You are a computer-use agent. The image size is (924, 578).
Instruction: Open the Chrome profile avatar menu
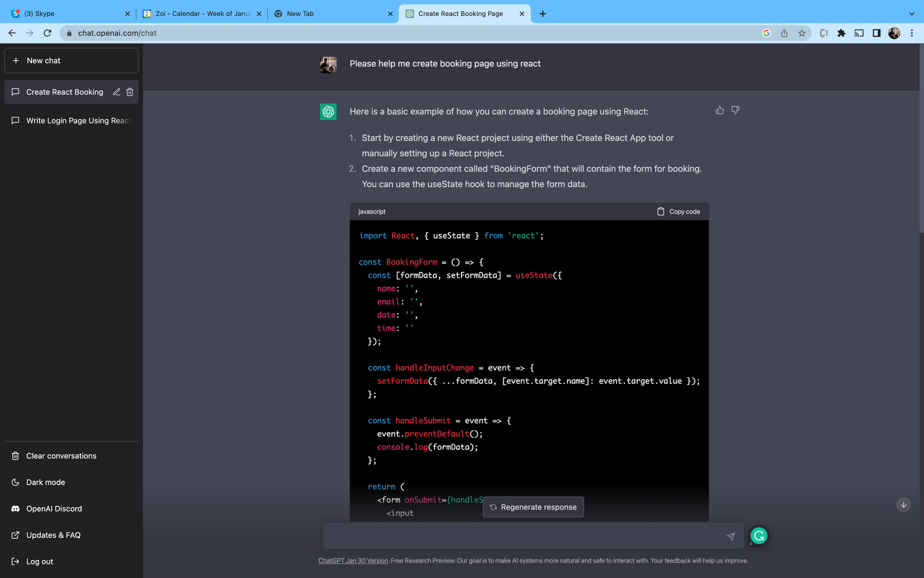(894, 33)
